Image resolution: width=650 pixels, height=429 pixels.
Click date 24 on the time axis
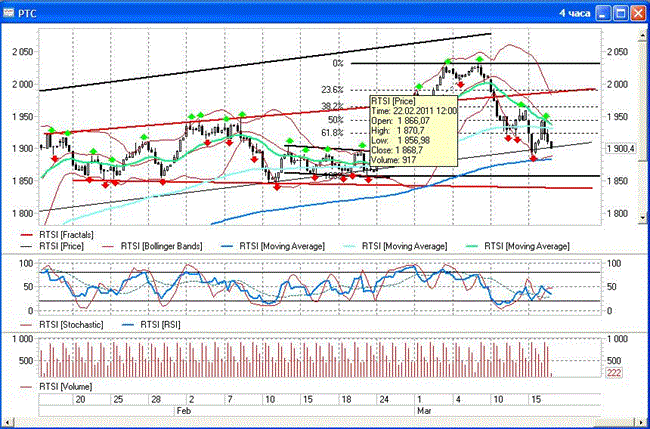[x=384, y=400]
